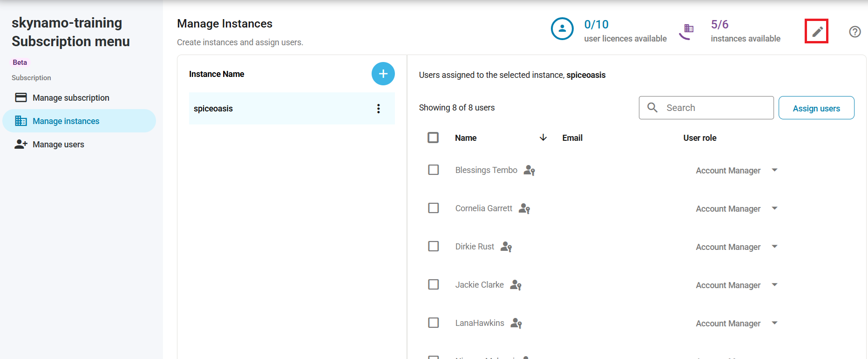Click the blue add instance plus button
Image resolution: width=868 pixels, height=359 pixels.
click(x=383, y=74)
